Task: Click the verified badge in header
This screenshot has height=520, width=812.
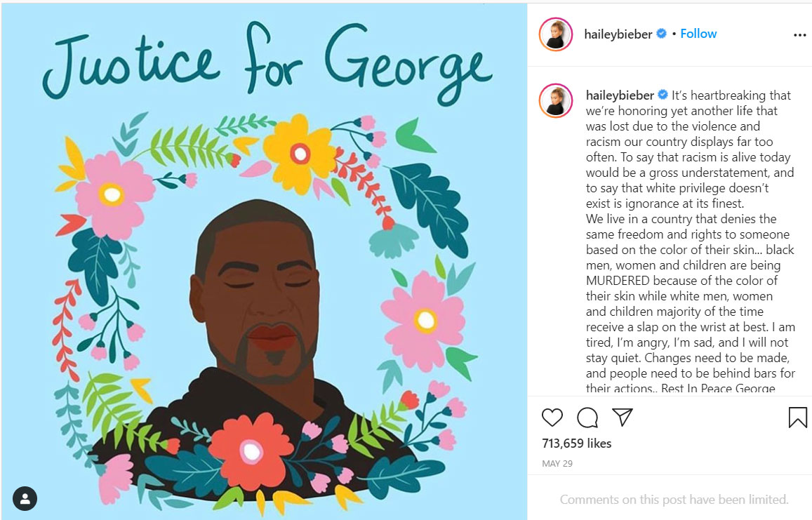Action: (x=661, y=34)
